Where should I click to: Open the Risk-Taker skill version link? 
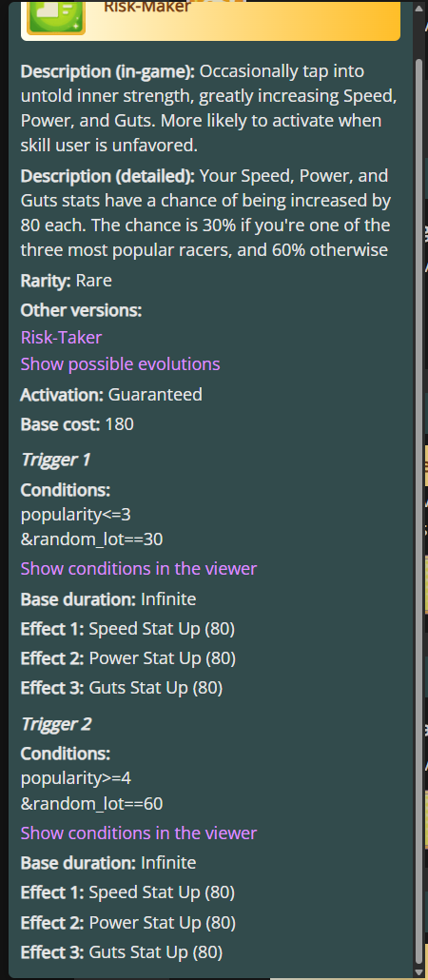click(61, 338)
